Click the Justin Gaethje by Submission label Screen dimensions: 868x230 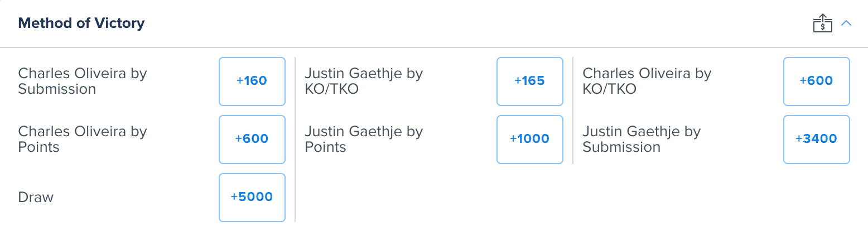[642, 140]
